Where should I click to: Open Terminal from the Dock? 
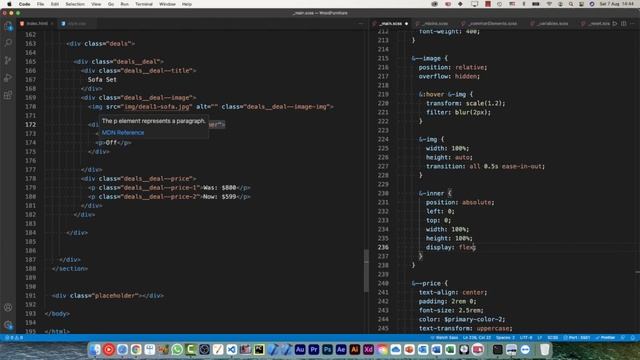498,349
